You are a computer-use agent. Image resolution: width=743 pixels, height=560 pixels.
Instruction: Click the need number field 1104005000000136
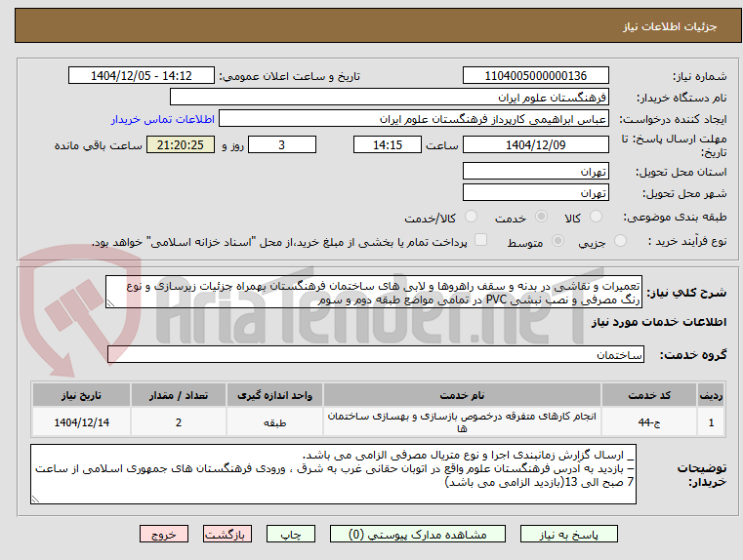[535, 75]
